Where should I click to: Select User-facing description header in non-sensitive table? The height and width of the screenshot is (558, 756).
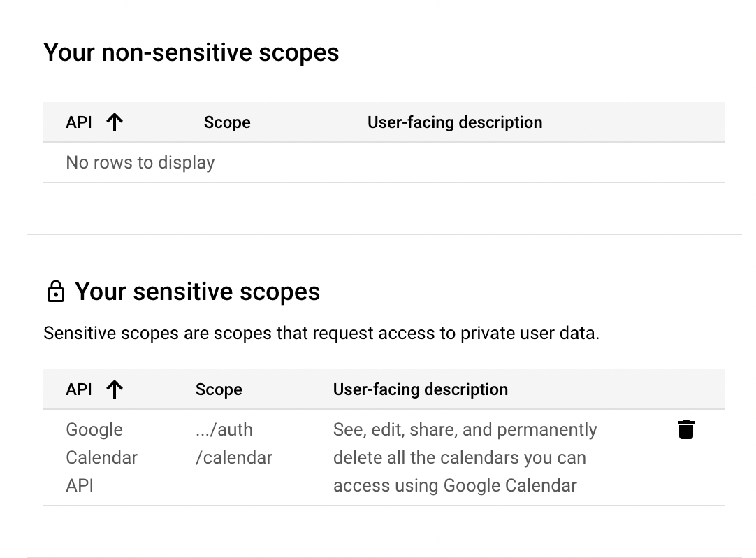[455, 122]
